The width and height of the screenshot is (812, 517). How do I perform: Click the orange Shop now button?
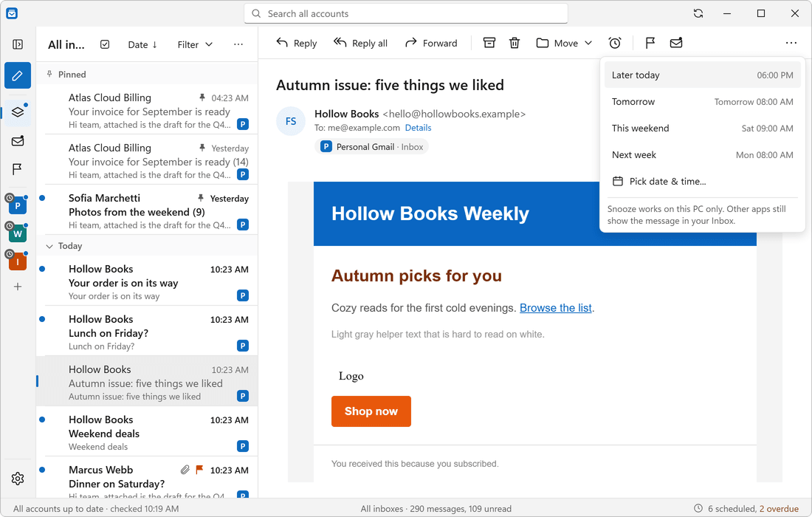click(x=371, y=411)
